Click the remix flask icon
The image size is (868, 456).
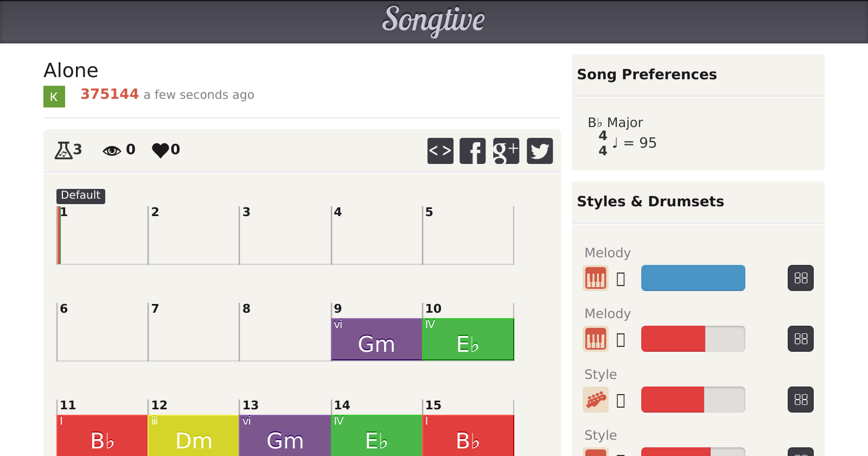click(64, 150)
